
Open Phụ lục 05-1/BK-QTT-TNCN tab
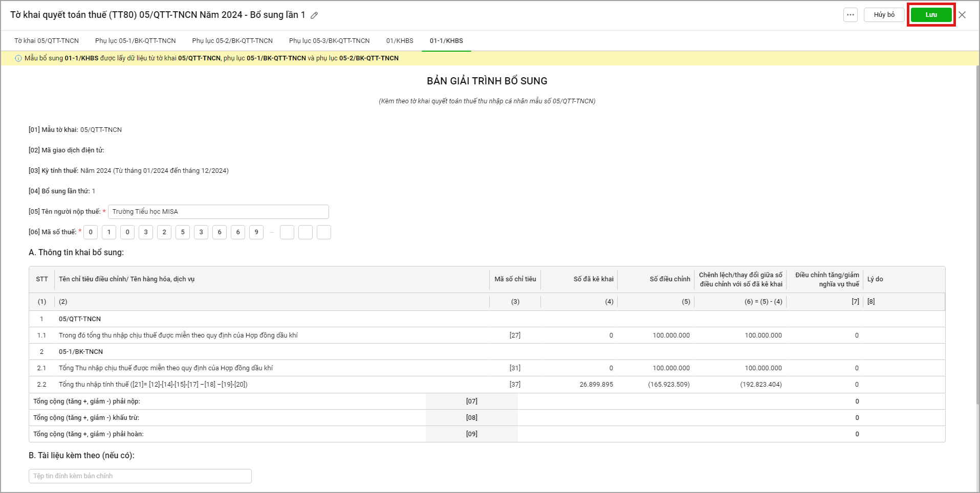pyautogui.click(x=135, y=41)
